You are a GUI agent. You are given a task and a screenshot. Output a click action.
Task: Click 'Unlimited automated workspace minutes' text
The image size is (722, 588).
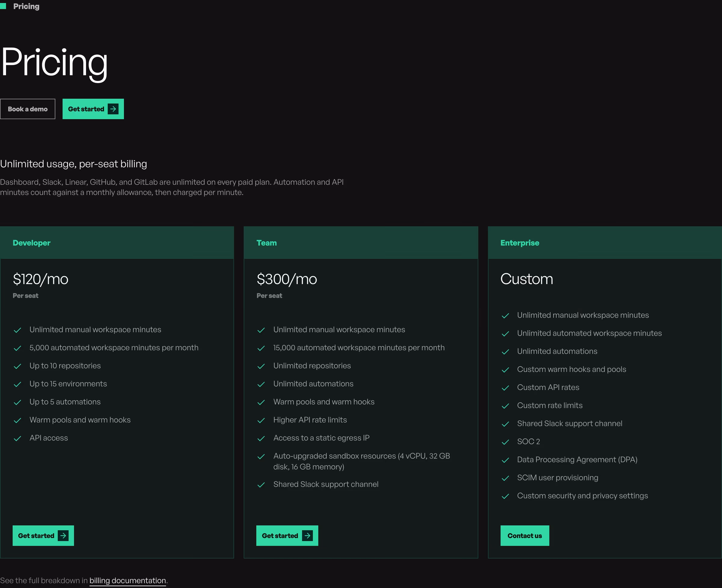pyautogui.click(x=589, y=333)
